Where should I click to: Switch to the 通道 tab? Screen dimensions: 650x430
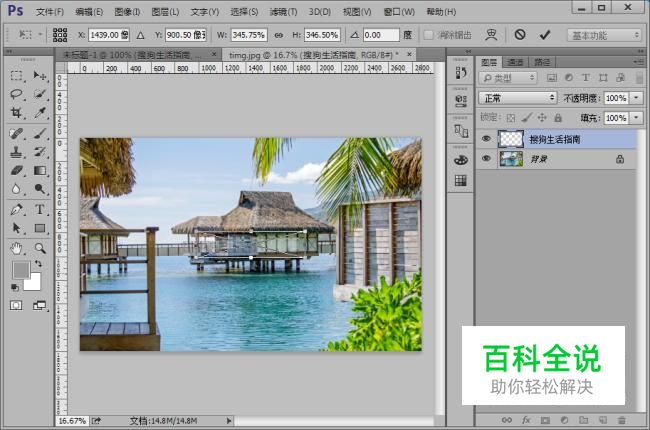515,62
